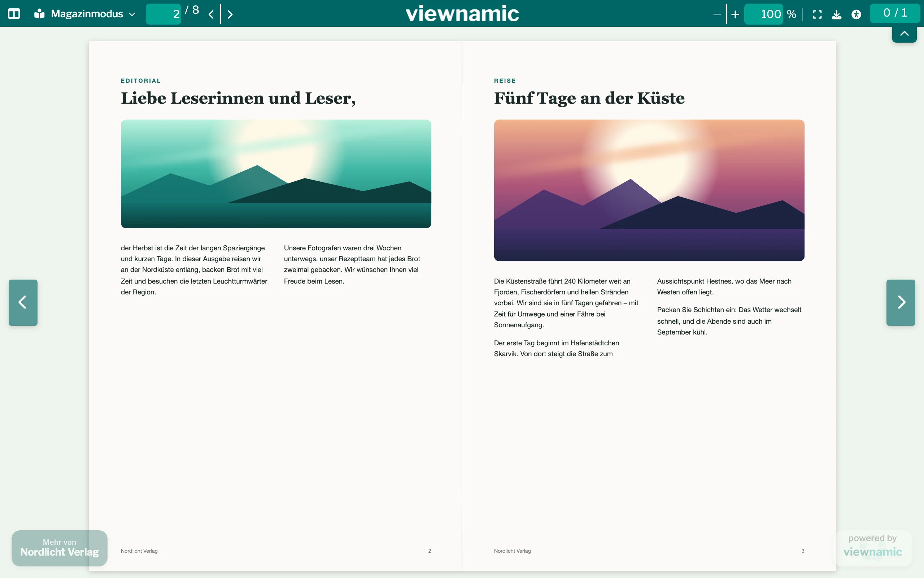
Task: Flip to next spread with right arrow
Action: point(901,302)
